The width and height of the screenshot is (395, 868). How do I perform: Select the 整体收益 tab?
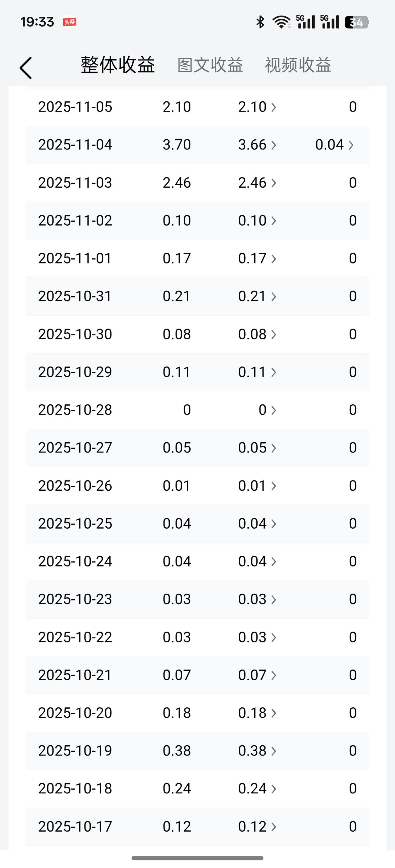pyautogui.click(x=118, y=65)
